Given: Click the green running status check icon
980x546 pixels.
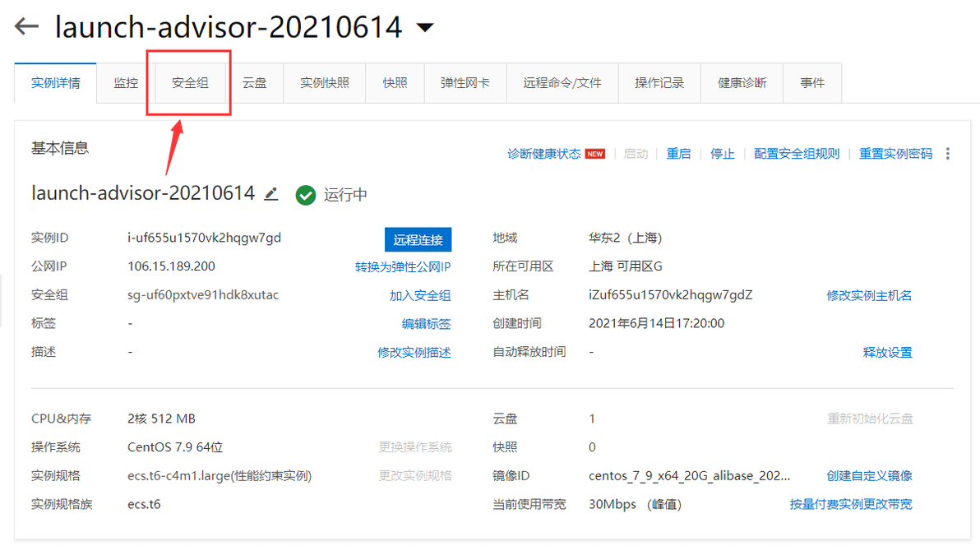Looking at the screenshot, I should point(306,195).
